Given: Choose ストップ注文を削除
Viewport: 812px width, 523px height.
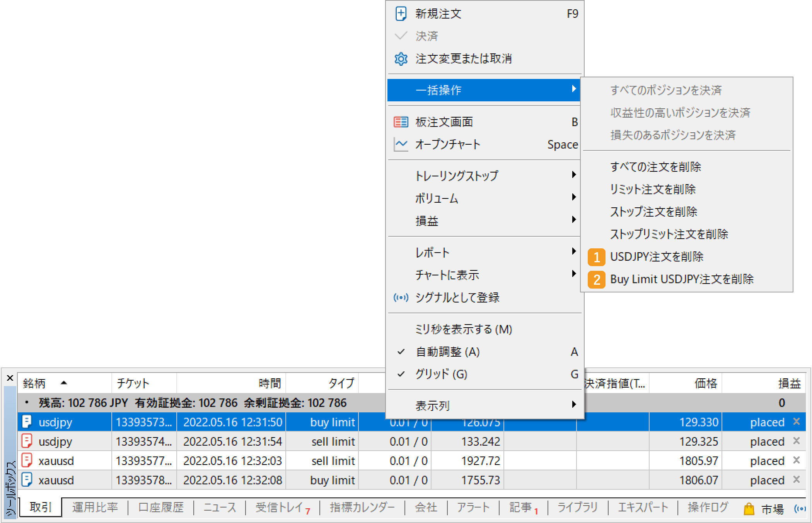Looking at the screenshot, I should coord(687,212).
